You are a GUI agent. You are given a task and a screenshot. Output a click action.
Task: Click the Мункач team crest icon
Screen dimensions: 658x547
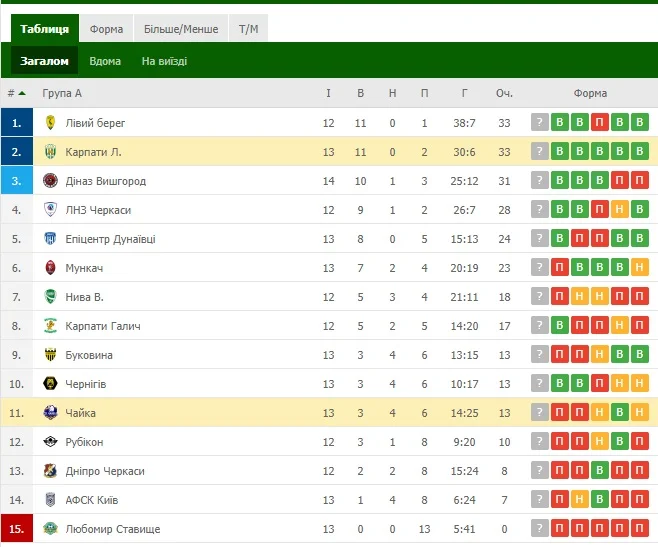(50, 268)
